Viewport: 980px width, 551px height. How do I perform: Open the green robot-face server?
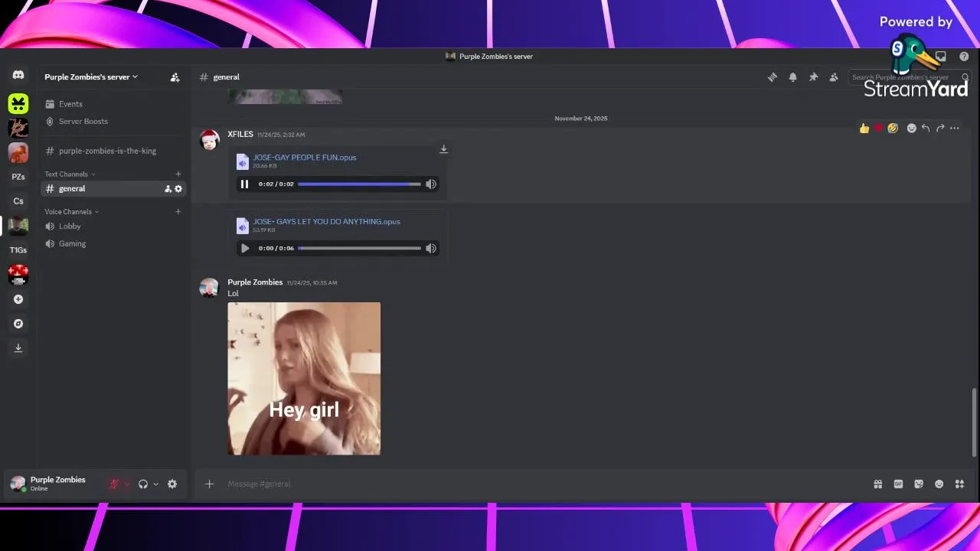coord(18,103)
